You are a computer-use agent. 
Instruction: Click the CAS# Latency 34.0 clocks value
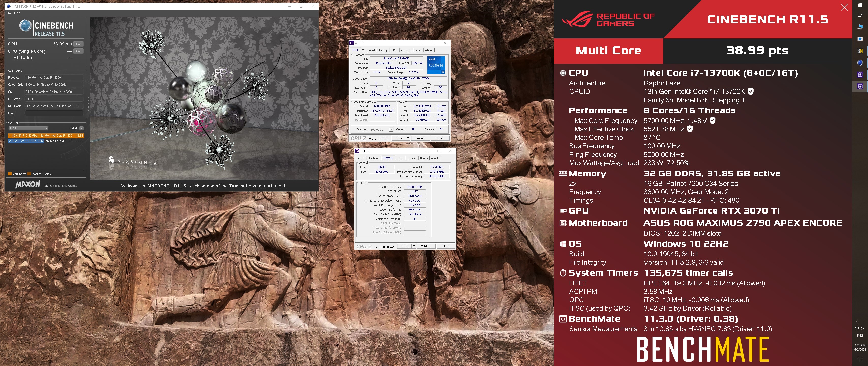pyautogui.click(x=415, y=196)
